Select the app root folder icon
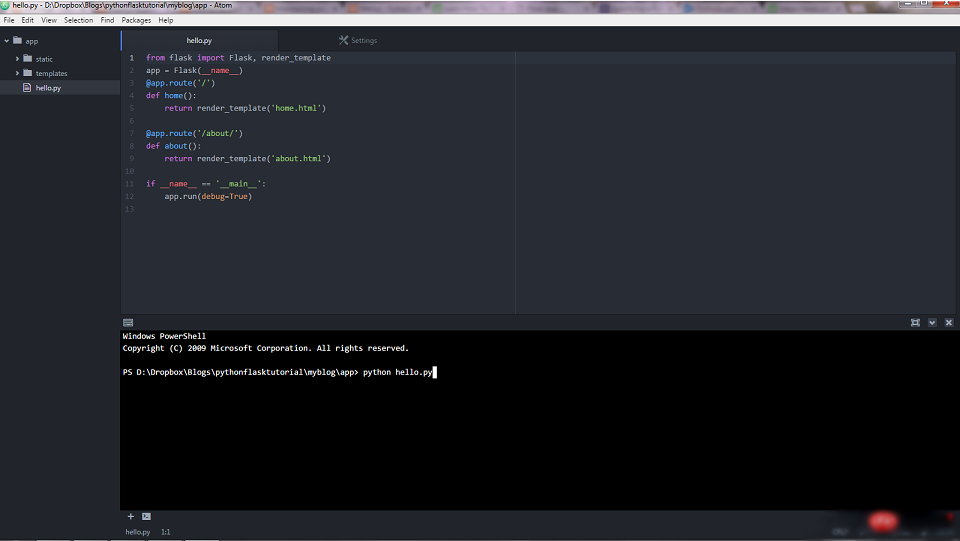 click(17, 41)
